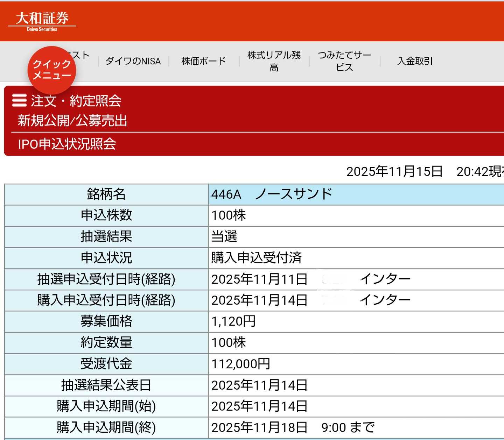
Task: Select the 購入申込期間(終) label cell
Action: pos(106,427)
